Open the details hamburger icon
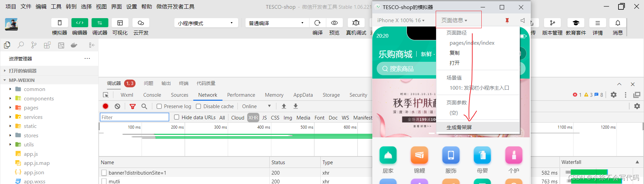 (598, 23)
